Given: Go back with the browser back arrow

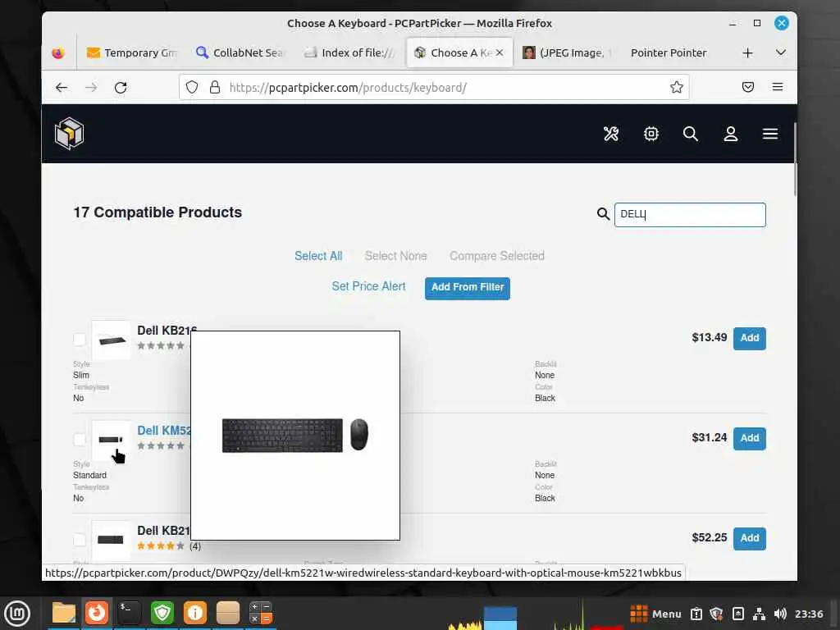Looking at the screenshot, I should (62, 87).
